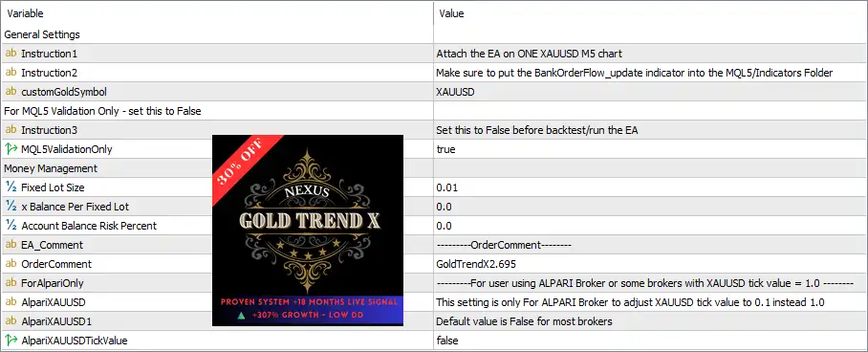Edit the OrderComment value GoldTrendX2.695
The width and height of the screenshot is (868, 352).
(476, 264)
